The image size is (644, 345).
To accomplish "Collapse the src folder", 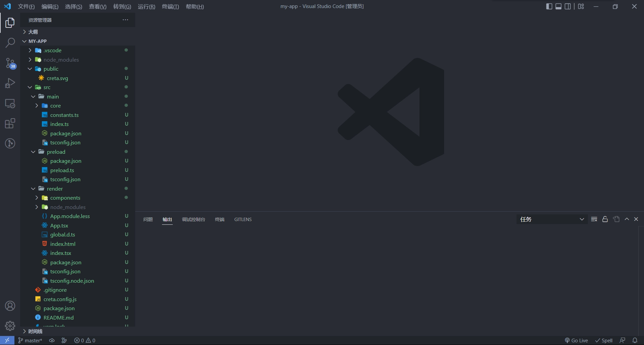I will [x=78, y=87].
